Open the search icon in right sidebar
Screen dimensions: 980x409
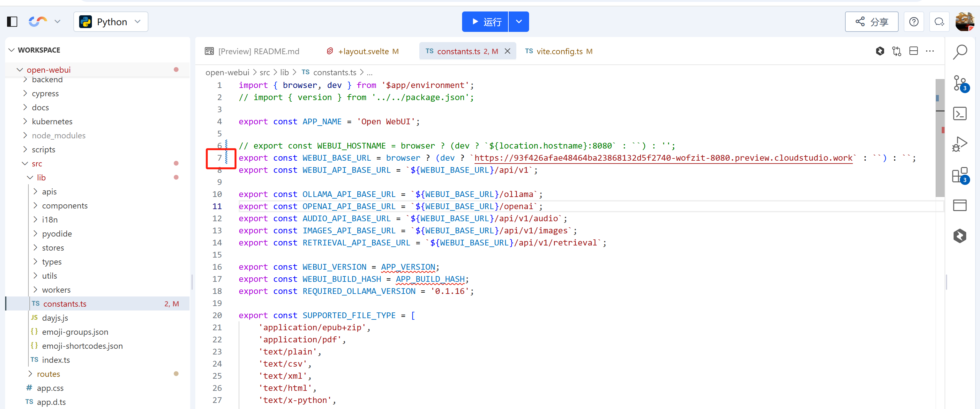pos(960,52)
